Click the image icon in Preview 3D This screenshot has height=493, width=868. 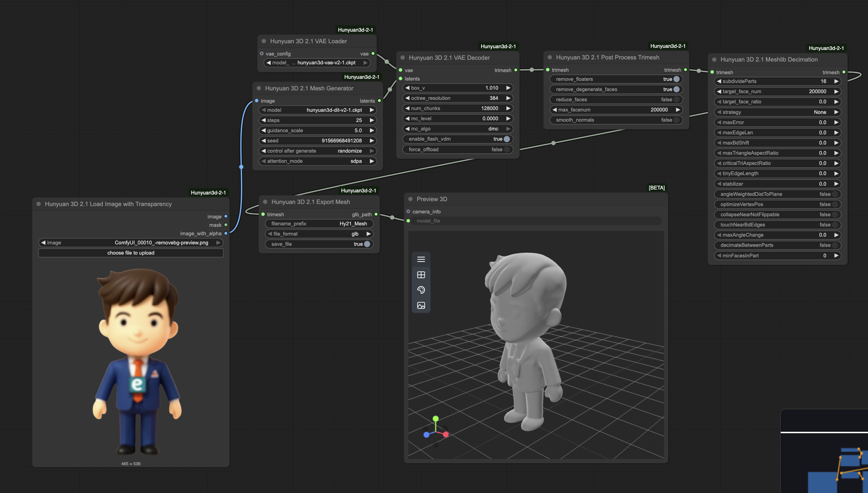click(x=421, y=306)
